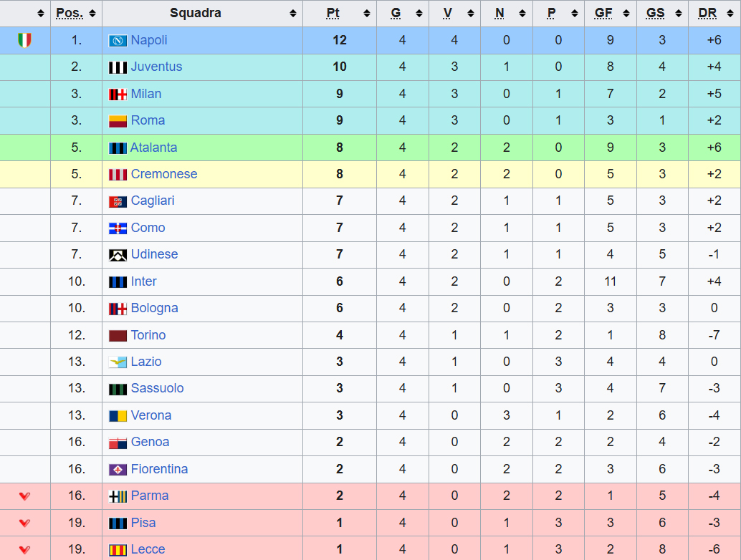This screenshot has height=560, width=741.
Task: Click the Italian scudetto shield icon
Action: 24,40
